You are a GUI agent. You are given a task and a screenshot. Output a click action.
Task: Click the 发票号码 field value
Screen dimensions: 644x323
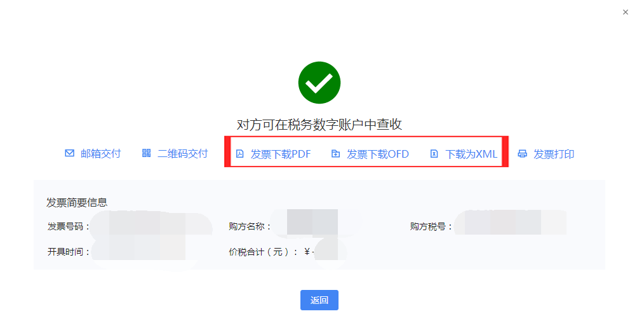(x=151, y=225)
